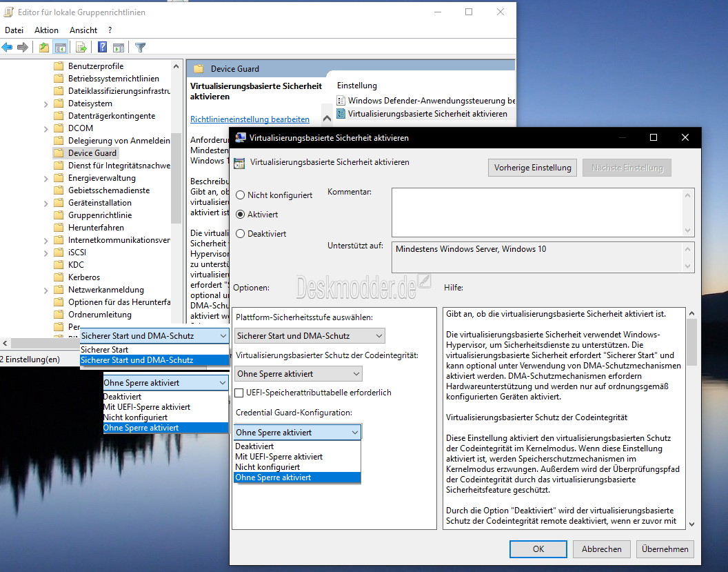Click the Datenträgerkontingente folder icon
Image resolution: width=728 pixels, height=572 pixels.
59,116
